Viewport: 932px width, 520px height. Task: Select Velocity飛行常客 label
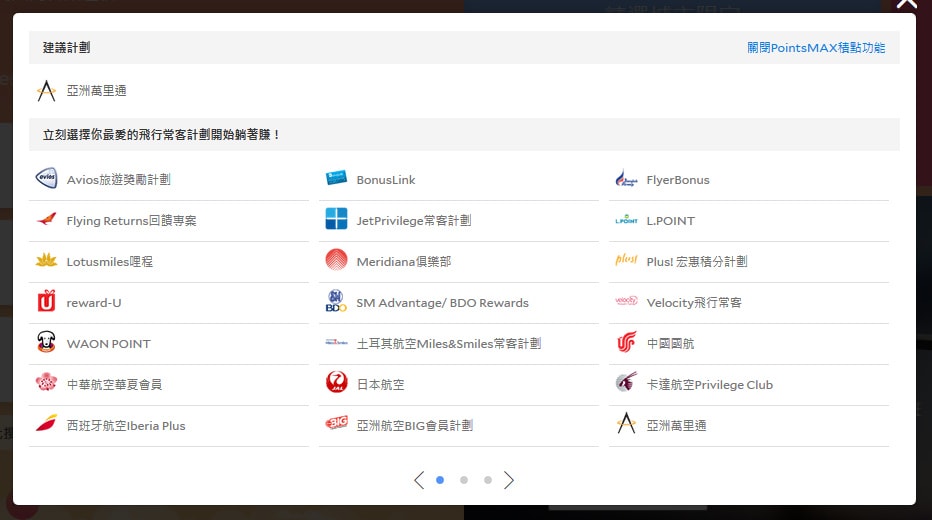(x=694, y=302)
